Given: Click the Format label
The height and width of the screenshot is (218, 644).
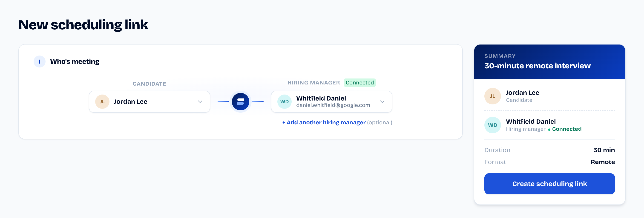Looking at the screenshot, I should coord(495,162).
